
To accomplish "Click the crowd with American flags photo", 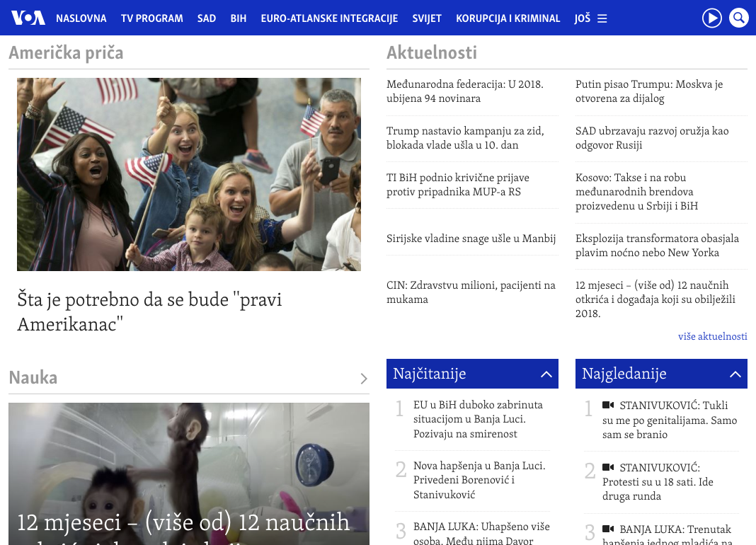I will 189,174.
